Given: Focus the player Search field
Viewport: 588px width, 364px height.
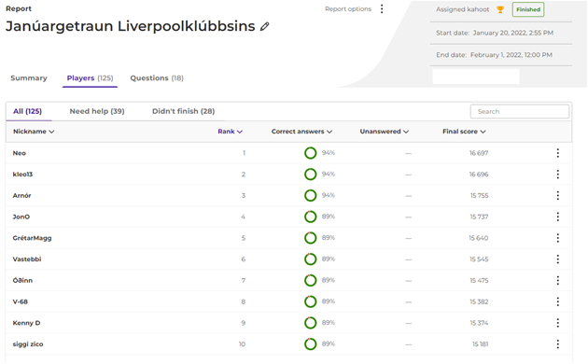Looking at the screenshot, I should pyautogui.click(x=520, y=111).
